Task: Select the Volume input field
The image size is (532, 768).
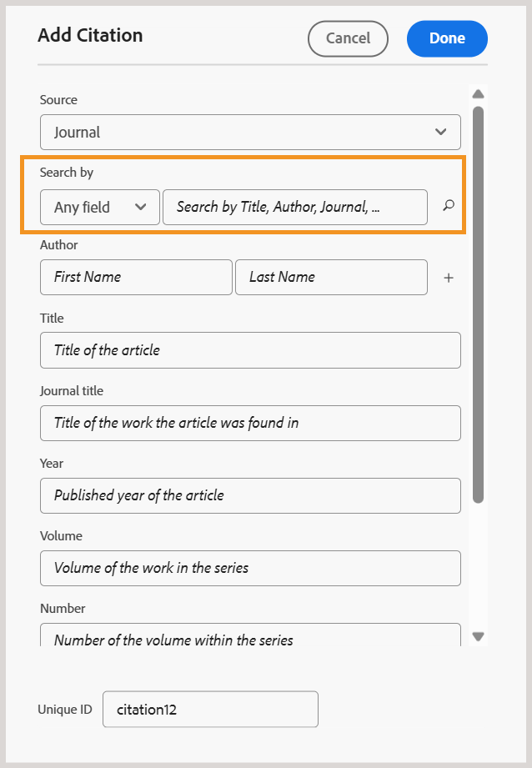Action: (x=250, y=568)
